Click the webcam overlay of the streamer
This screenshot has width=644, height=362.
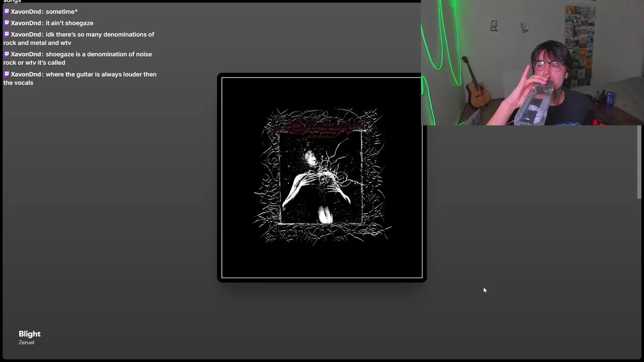[x=532, y=62]
